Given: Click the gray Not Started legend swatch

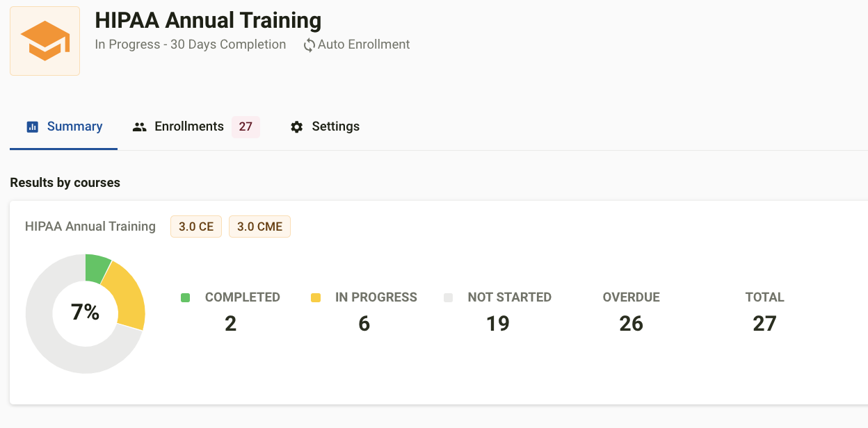Looking at the screenshot, I should 448,297.
